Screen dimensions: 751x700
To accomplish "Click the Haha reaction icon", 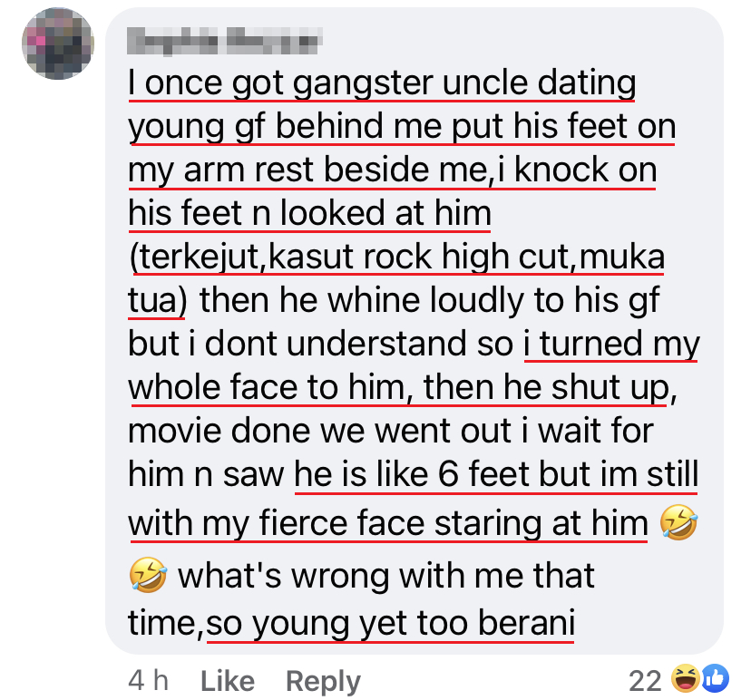I will (684, 678).
